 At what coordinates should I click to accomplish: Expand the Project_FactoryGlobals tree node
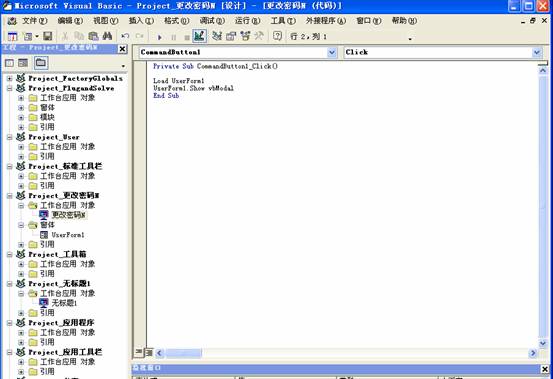tap(10, 78)
